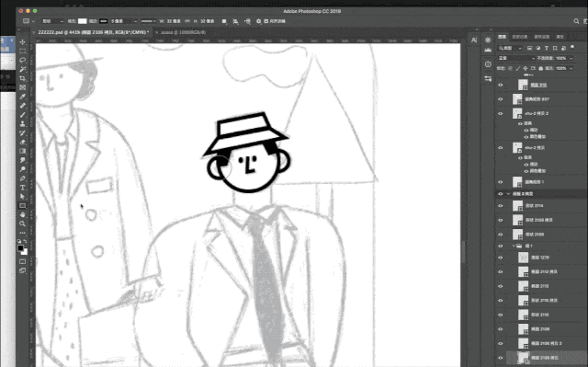Select the Horizontal Type tool

(22, 188)
